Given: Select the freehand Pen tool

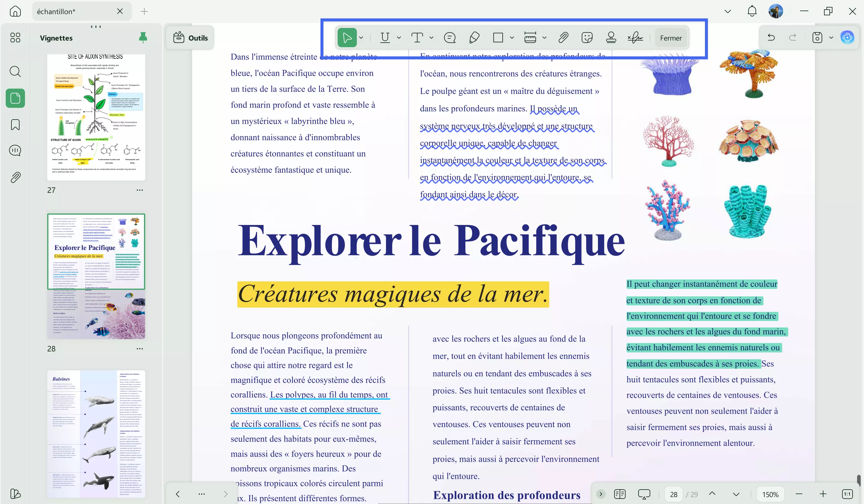Looking at the screenshot, I should point(474,38).
